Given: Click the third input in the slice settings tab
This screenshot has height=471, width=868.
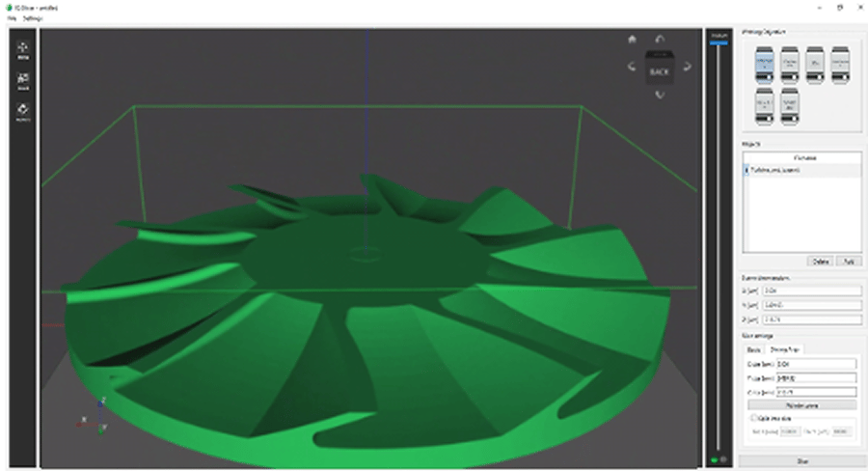Looking at the screenshot, I should pyautogui.click(x=816, y=392).
